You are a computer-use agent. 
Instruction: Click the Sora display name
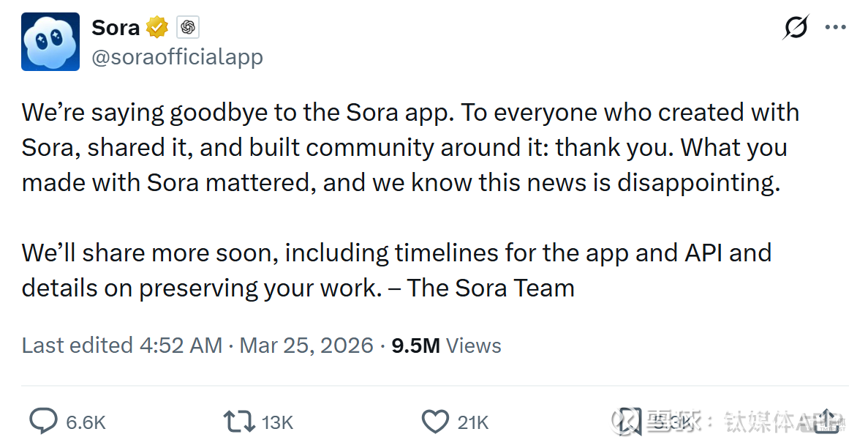(116, 28)
